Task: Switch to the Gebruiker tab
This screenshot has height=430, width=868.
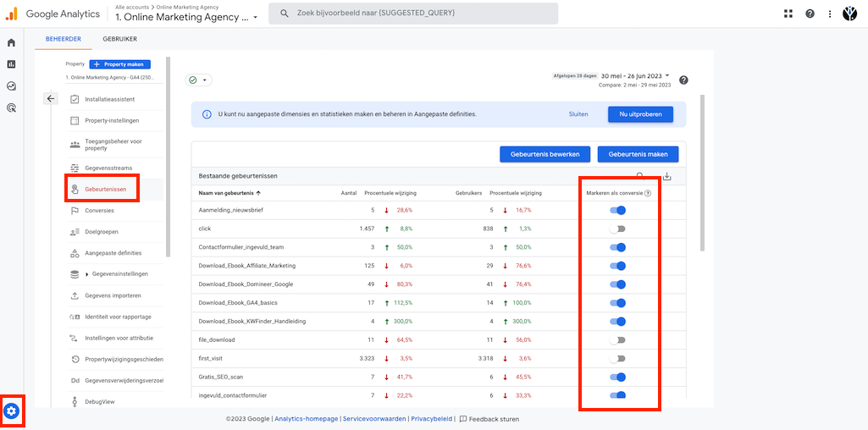Action: point(119,39)
